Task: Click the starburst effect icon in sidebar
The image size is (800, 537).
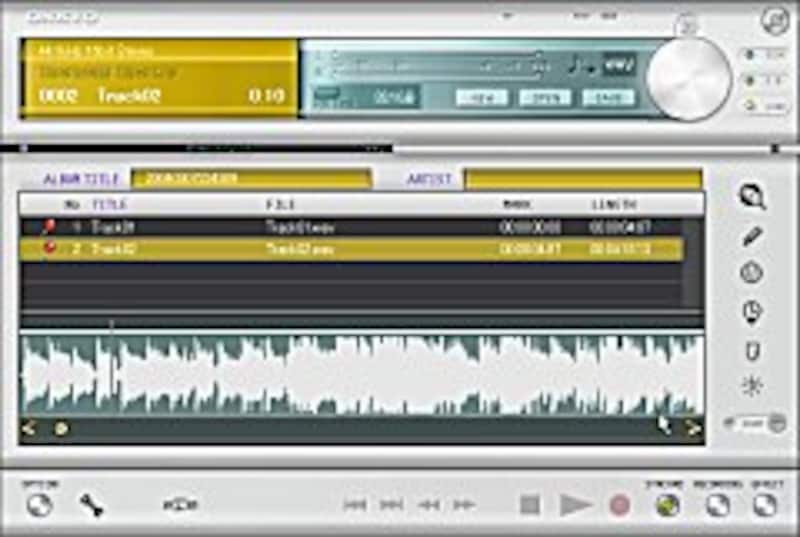Action: pos(752,386)
